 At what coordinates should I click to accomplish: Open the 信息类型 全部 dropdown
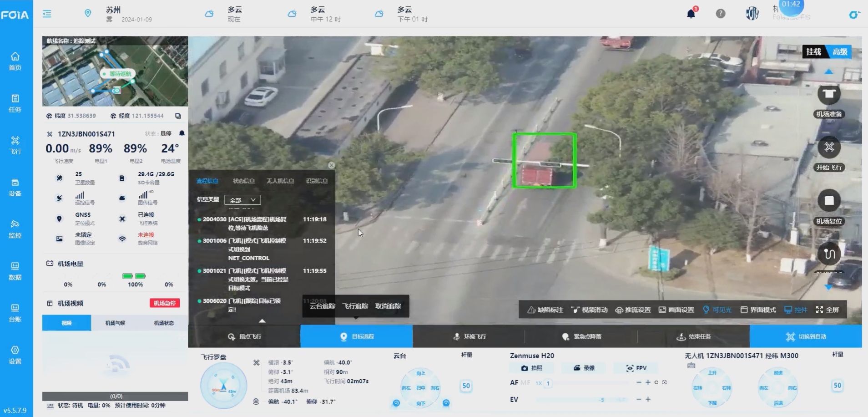242,200
